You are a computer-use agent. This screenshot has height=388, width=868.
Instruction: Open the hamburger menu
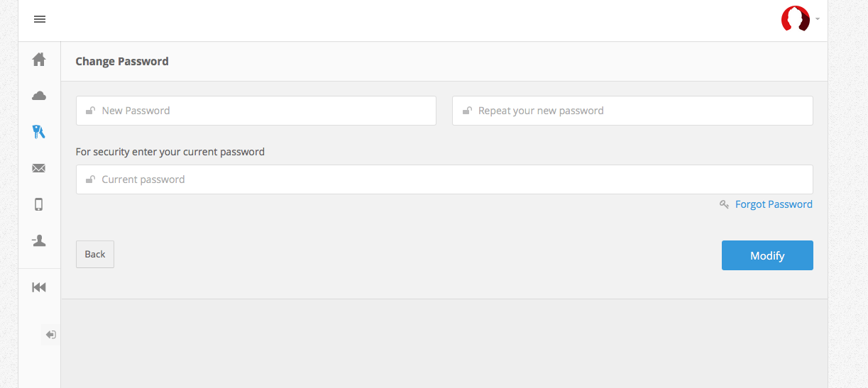(40, 19)
